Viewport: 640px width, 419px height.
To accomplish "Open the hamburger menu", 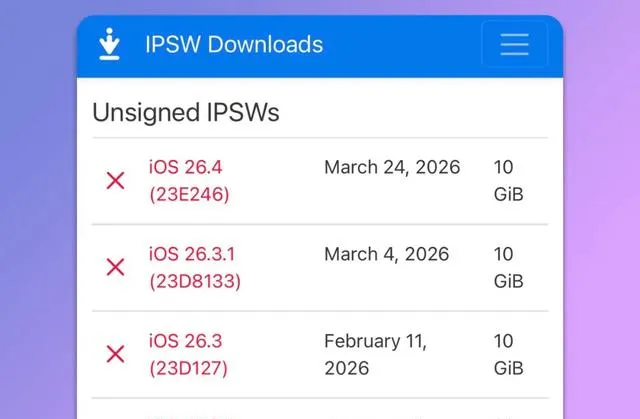I will click(x=514, y=44).
